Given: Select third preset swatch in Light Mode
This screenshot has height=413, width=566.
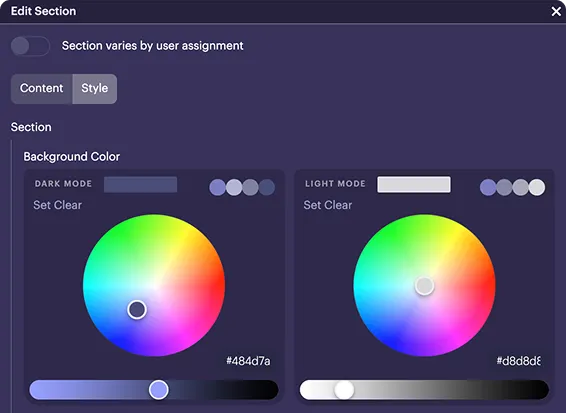Looking at the screenshot, I should [521, 187].
